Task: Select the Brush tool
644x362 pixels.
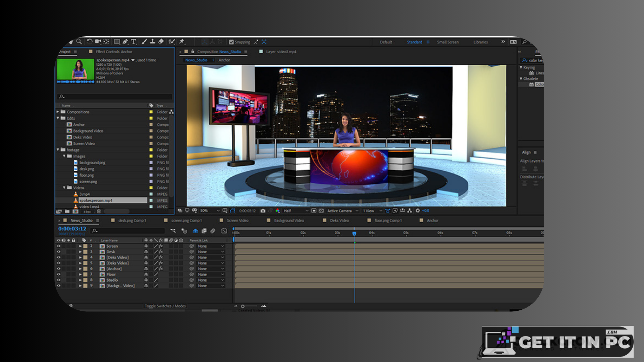Action: coord(144,42)
